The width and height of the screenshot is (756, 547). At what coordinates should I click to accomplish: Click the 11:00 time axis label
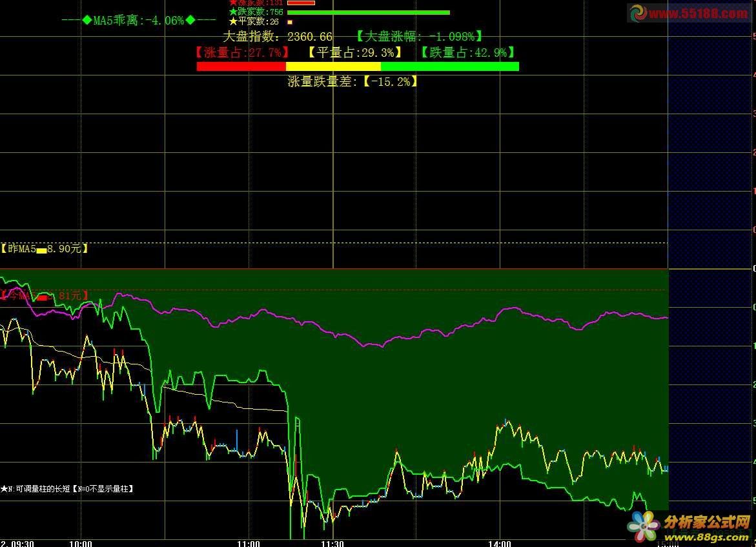pyautogui.click(x=249, y=544)
